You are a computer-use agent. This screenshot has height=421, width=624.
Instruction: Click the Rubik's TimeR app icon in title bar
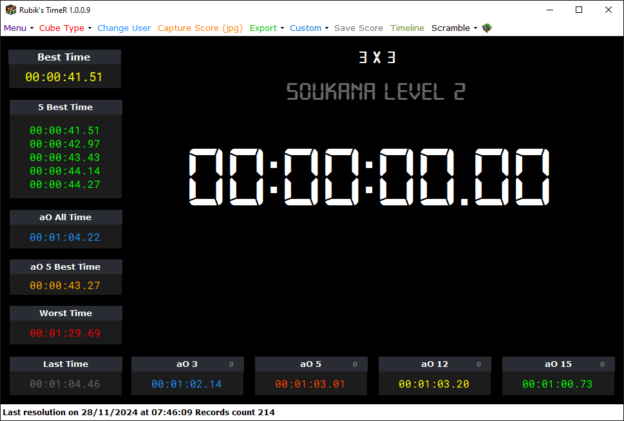(x=11, y=9)
